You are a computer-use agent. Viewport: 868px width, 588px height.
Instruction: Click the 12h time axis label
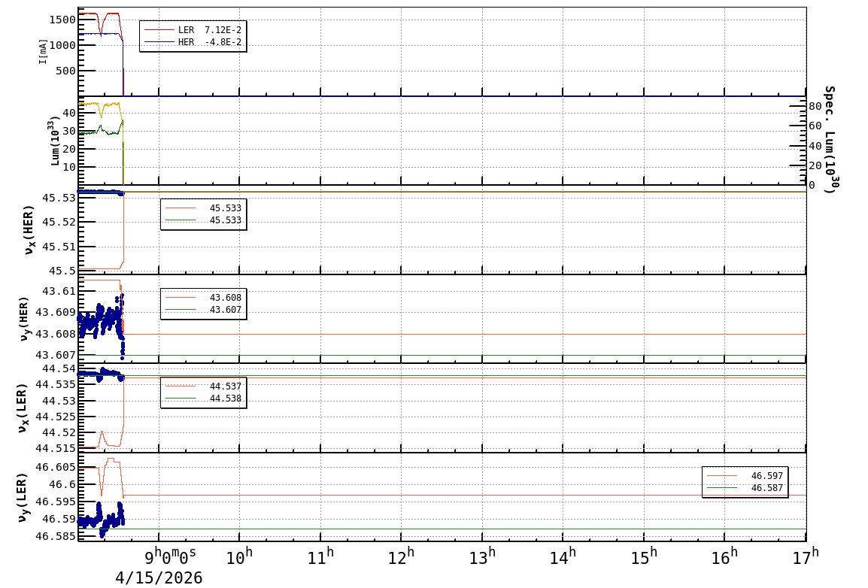click(402, 556)
